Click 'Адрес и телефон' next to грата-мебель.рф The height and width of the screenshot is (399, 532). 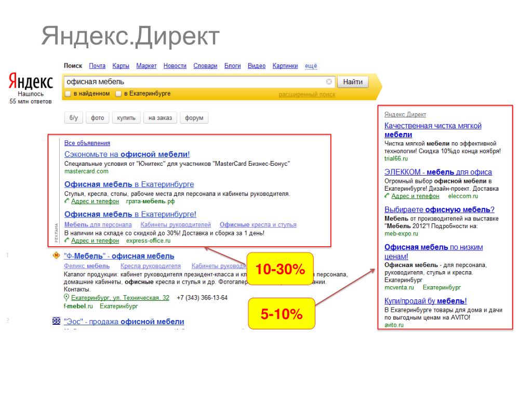click(95, 201)
